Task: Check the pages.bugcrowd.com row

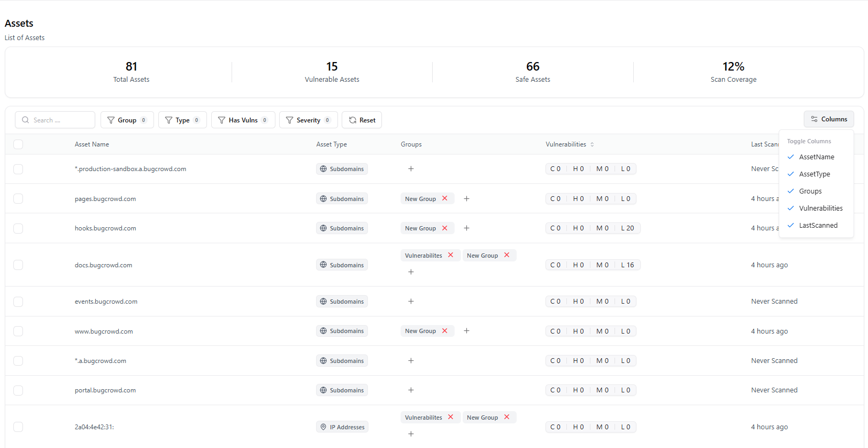Action: (18, 198)
